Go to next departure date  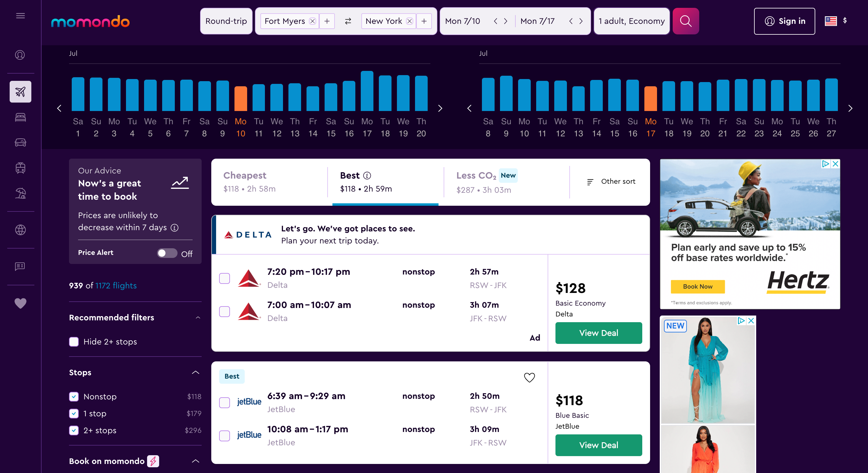coord(505,21)
